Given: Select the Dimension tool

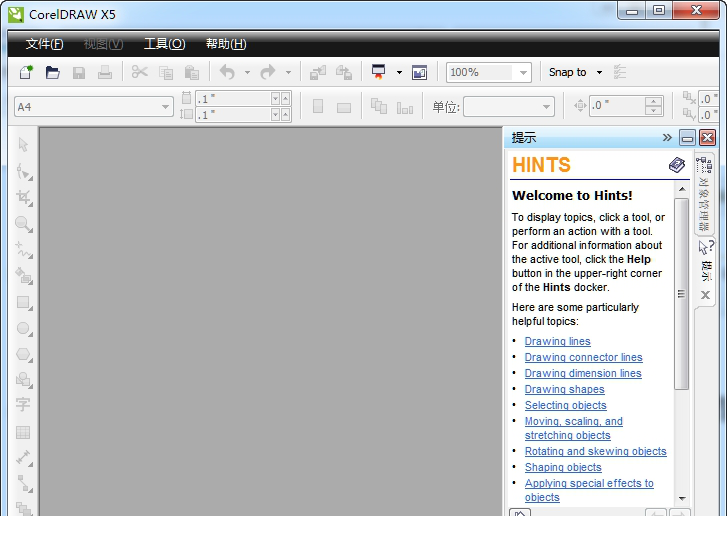Looking at the screenshot, I should [x=24, y=458].
